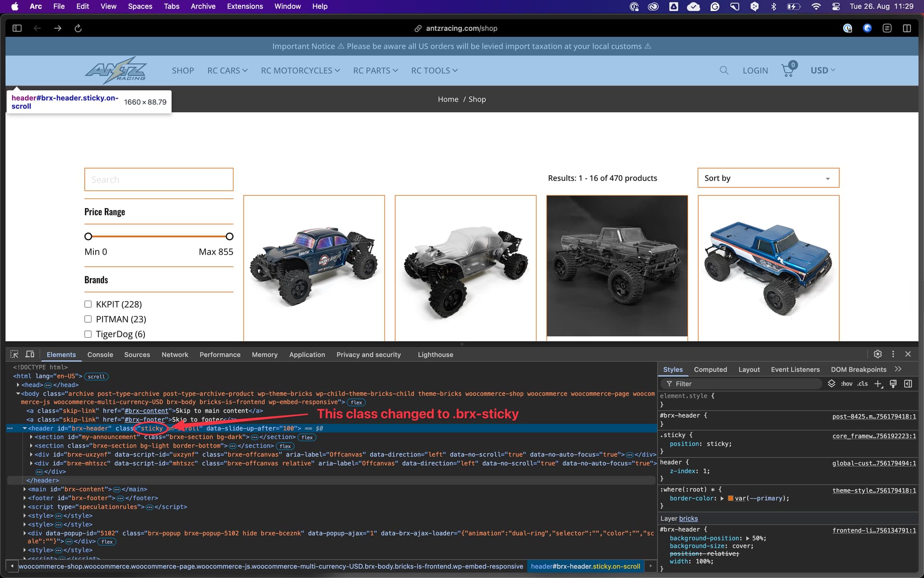Expand the RC CARS dropdown menu

(x=228, y=70)
